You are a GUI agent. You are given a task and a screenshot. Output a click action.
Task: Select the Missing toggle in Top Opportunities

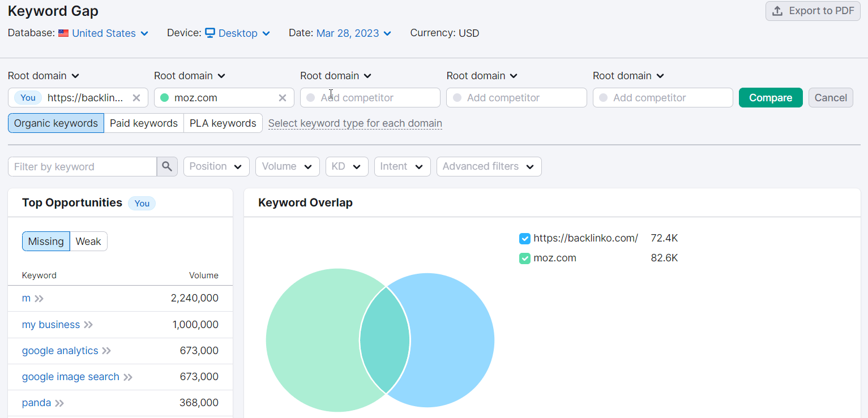pyautogui.click(x=46, y=242)
